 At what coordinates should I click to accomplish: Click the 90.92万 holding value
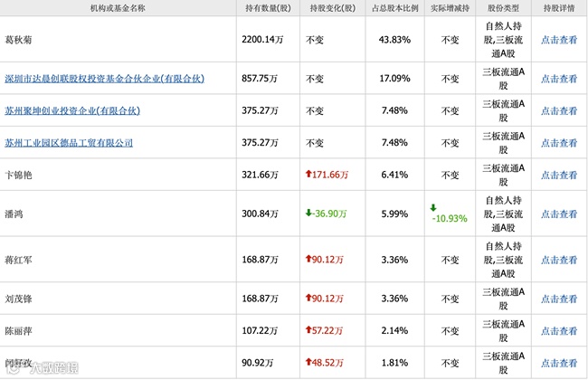pos(258,363)
